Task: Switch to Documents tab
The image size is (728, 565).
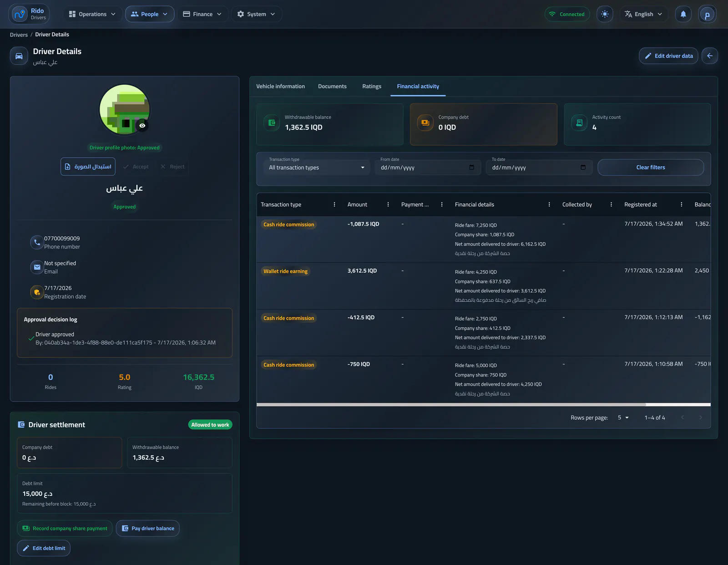Action: click(x=332, y=87)
